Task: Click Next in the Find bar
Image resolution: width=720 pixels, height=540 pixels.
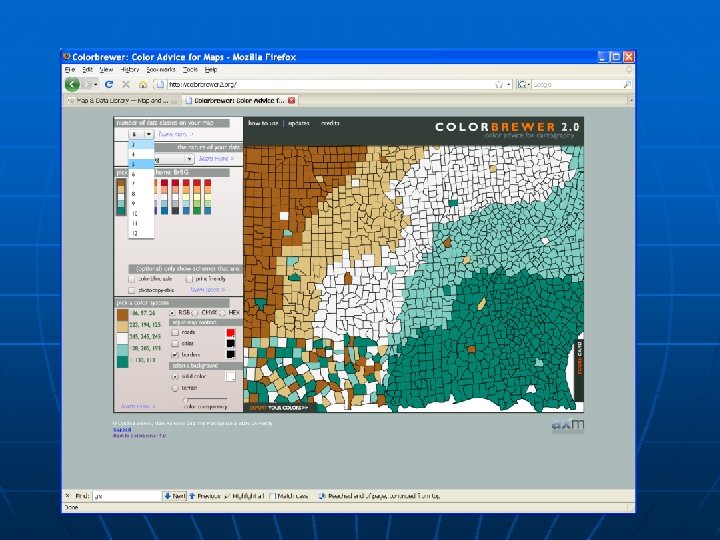Action: point(175,496)
